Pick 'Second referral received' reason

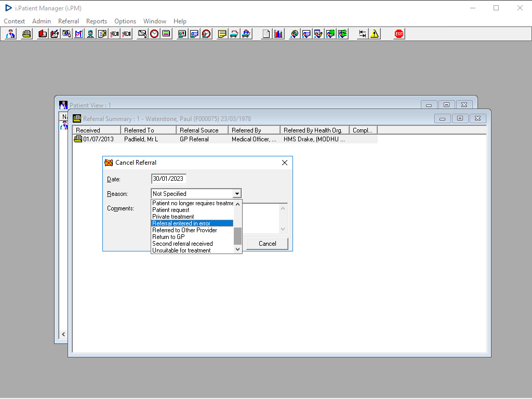coord(192,244)
